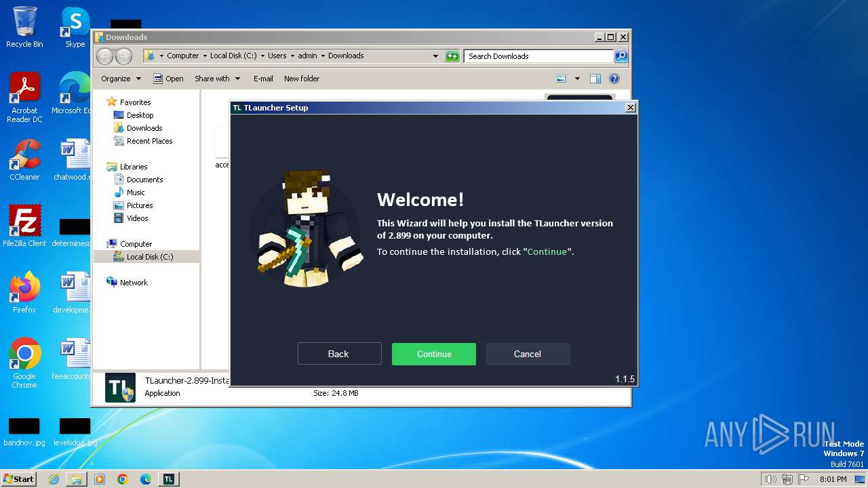Open the Share with dropdown
This screenshot has height=488, width=868.
click(x=217, y=79)
